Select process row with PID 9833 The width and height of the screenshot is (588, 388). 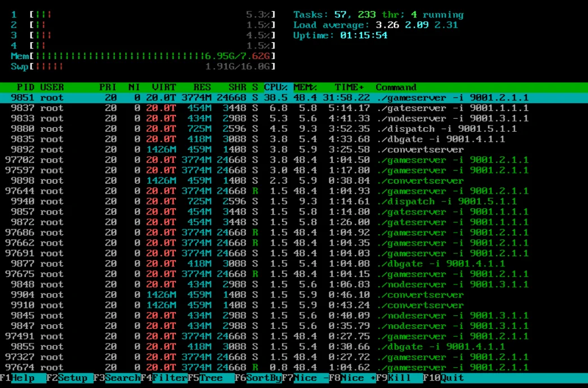tap(294, 118)
